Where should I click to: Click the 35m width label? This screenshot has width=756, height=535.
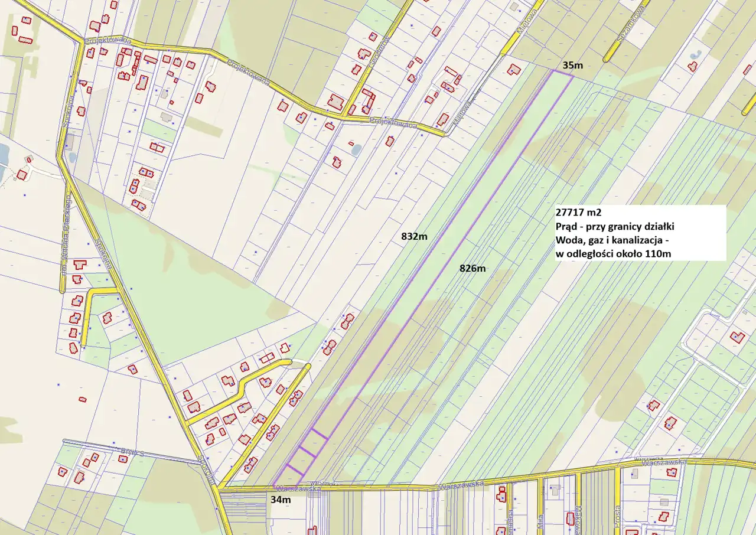pos(572,65)
